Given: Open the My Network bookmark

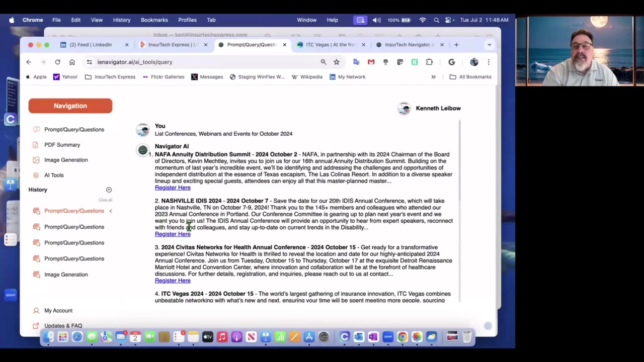Looking at the screenshot, I should click(x=347, y=77).
